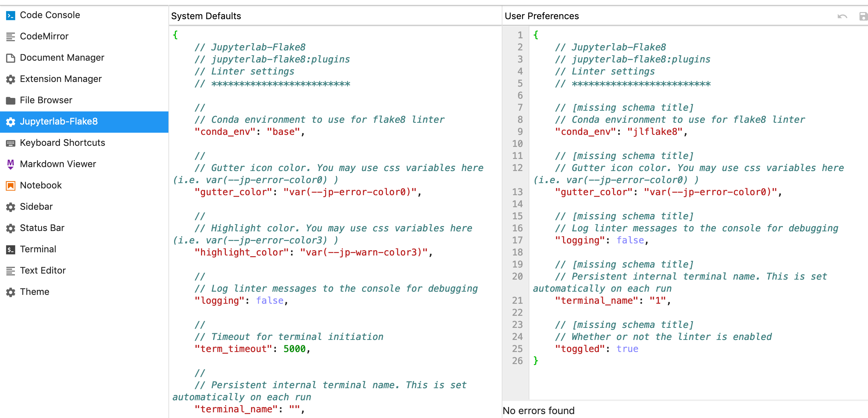The height and width of the screenshot is (418, 868).
Task: Click the "logging" false value in User Preferences
Action: tap(630, 240)
